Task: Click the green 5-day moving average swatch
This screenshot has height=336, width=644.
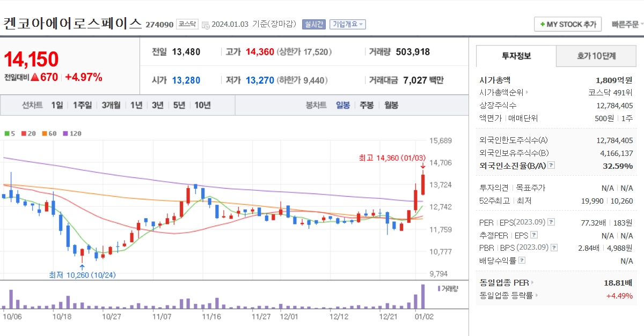Action: click(x=6, y=133)
